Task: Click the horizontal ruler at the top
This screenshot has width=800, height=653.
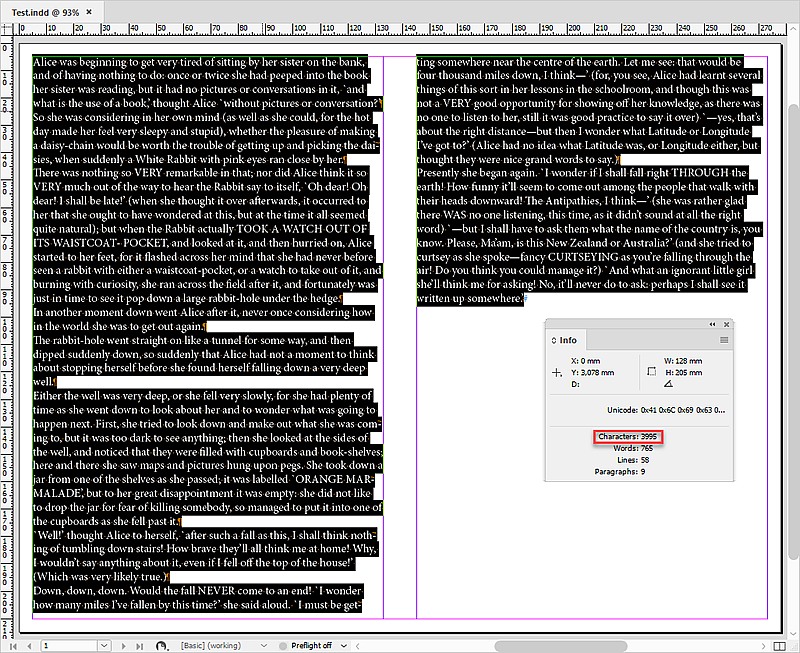Action: [398, 29]
